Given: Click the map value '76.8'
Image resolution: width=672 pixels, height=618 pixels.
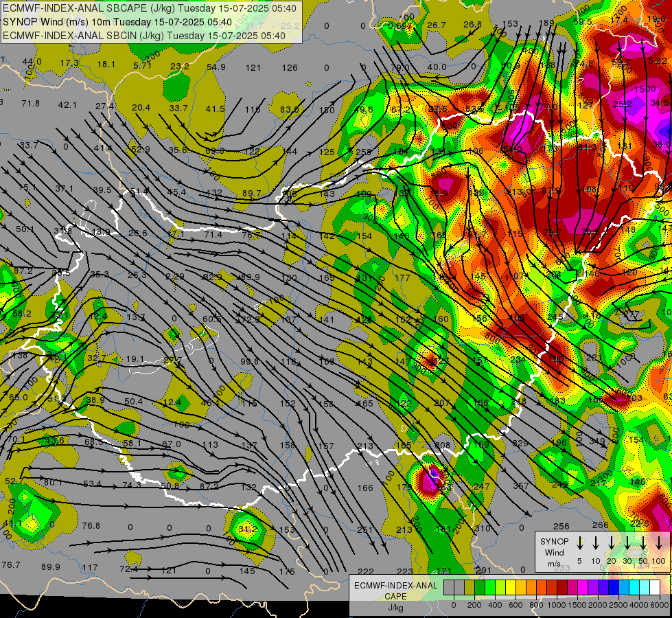Looking at the screenshot, I should click(91, 526).
